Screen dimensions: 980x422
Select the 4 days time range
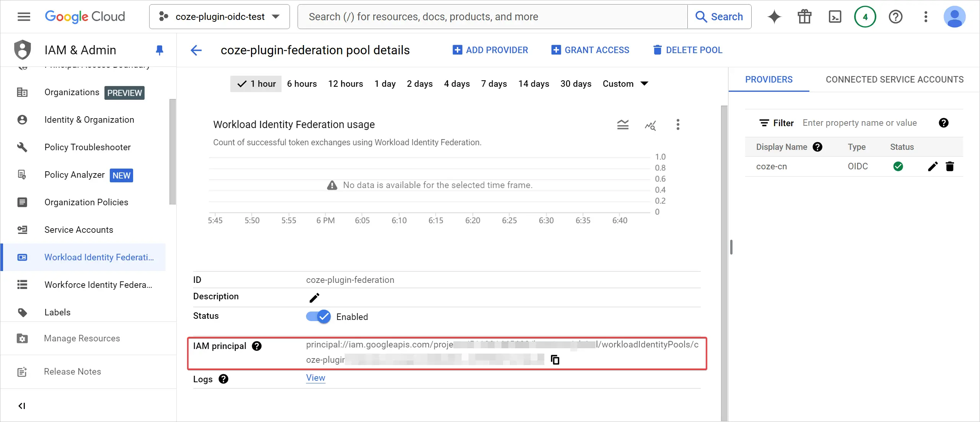tap(457, 84)
